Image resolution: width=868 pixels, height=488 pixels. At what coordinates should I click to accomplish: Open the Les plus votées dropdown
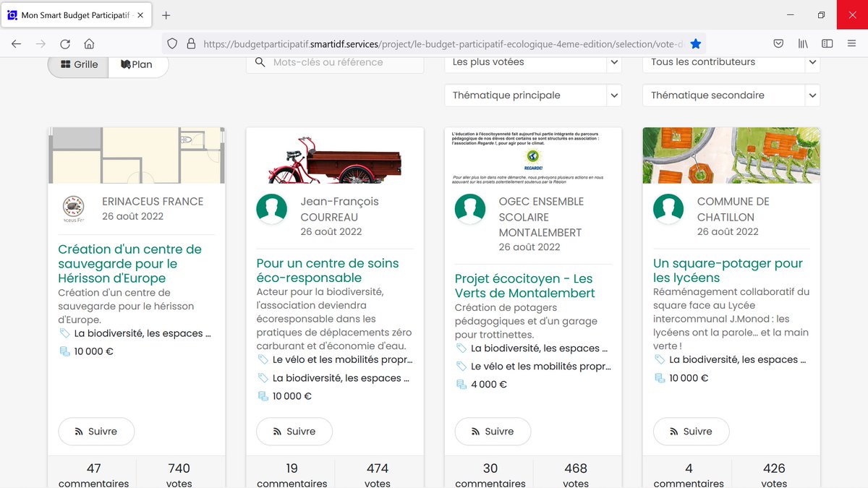click(x=532, y=63)
